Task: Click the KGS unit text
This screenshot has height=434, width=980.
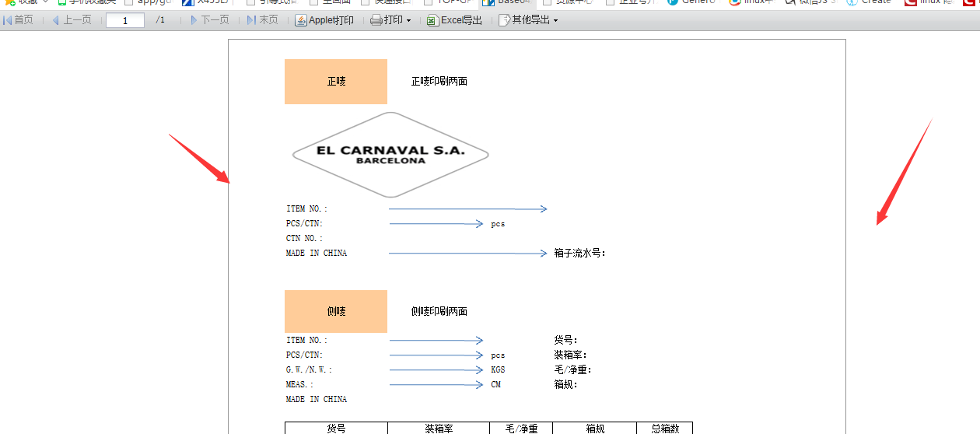Action: [x=498, y=369]
